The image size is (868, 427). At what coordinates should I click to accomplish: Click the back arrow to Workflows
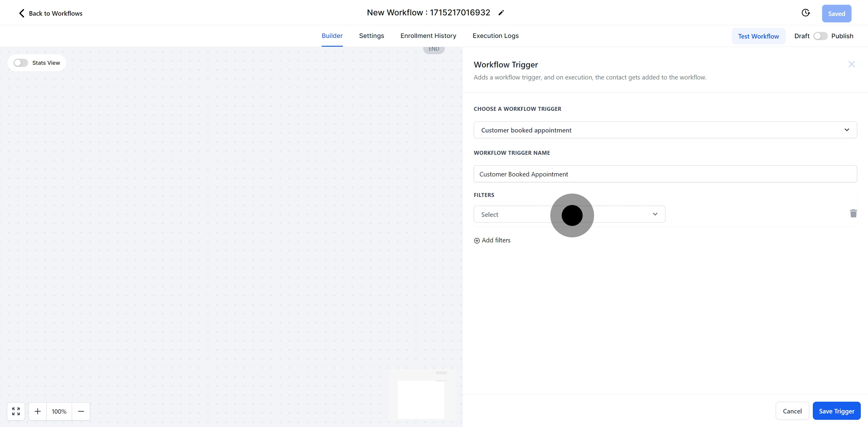click(x=22, y=14)
